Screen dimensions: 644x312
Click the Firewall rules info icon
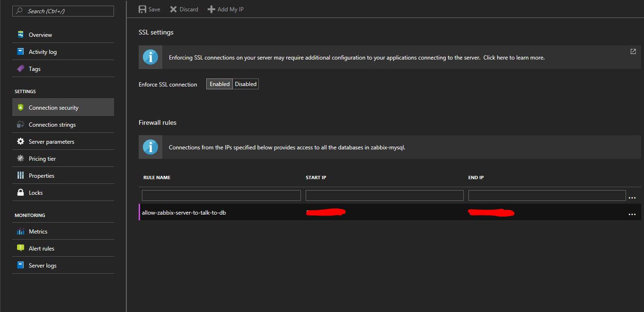pyautogui.click(x=150, y=147)
